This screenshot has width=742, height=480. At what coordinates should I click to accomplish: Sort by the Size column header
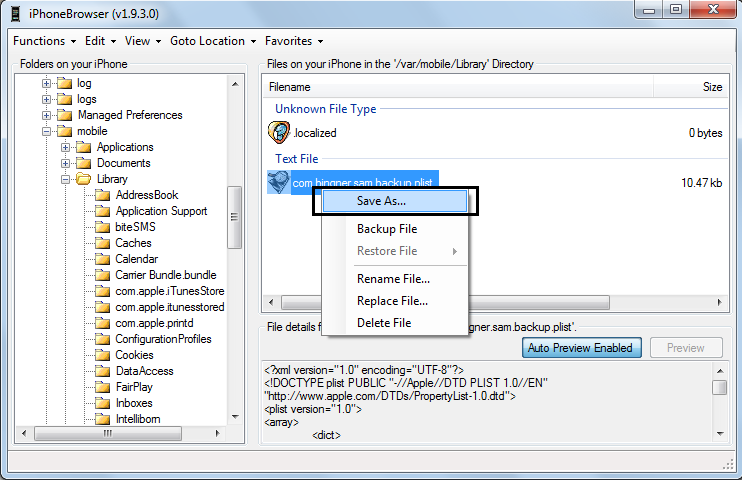(690, 87)
